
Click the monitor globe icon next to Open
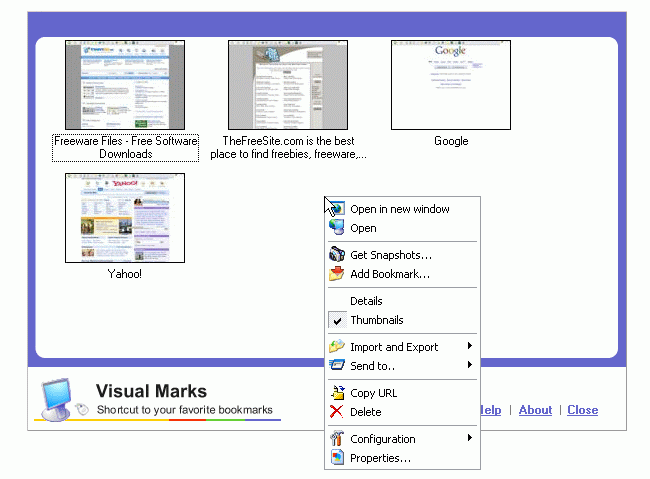coord(337,227)
